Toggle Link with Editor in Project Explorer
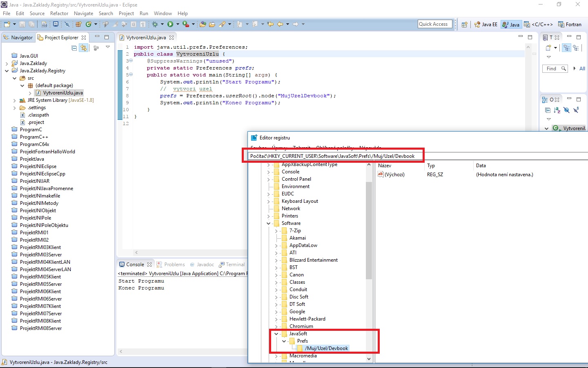The image size is (588, 368). 84,48
